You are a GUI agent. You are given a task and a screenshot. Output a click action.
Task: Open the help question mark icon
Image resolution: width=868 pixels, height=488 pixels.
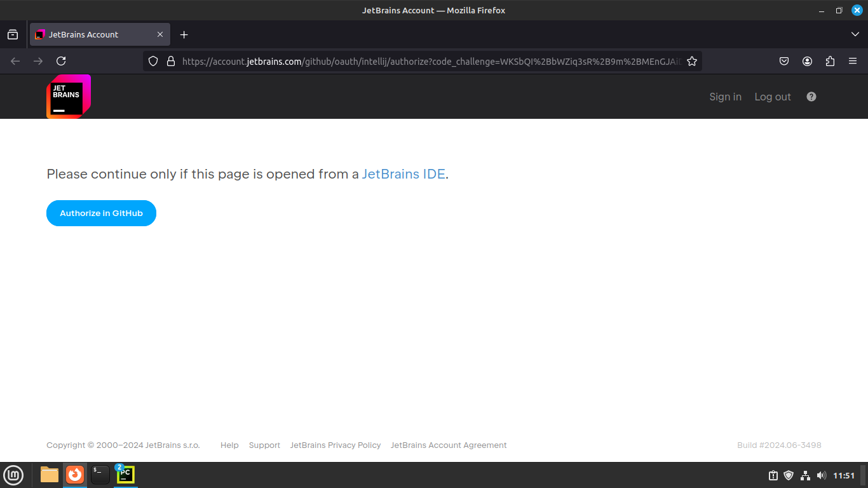(811, 97)
